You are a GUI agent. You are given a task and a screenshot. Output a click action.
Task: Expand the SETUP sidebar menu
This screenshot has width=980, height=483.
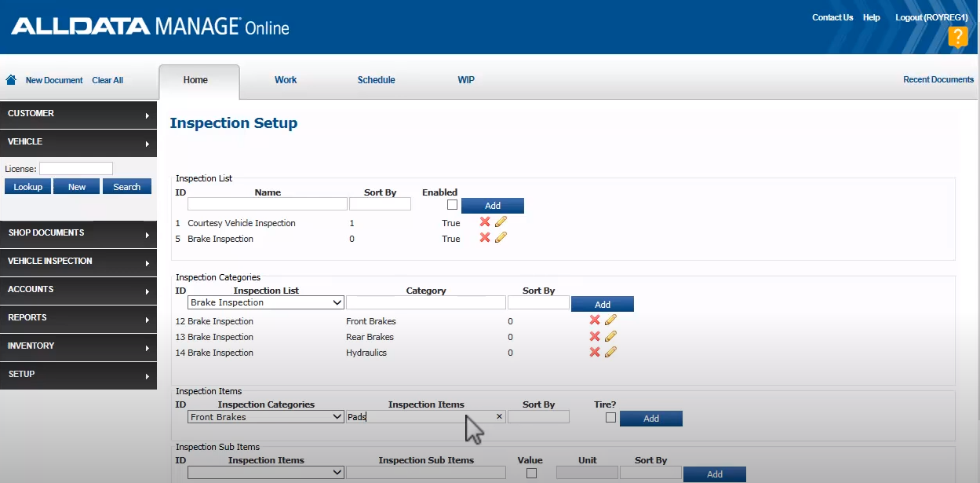pyautogui.click(x=78, y=375)
